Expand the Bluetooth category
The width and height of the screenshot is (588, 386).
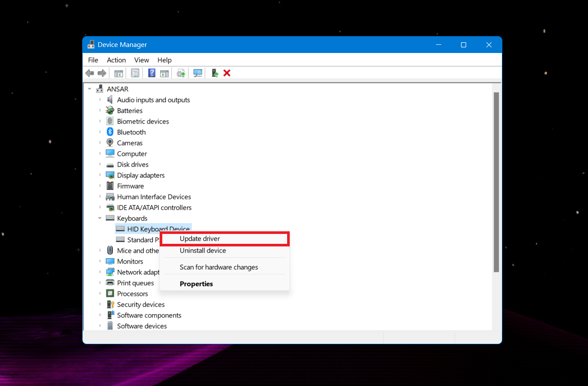coord(100,132)
